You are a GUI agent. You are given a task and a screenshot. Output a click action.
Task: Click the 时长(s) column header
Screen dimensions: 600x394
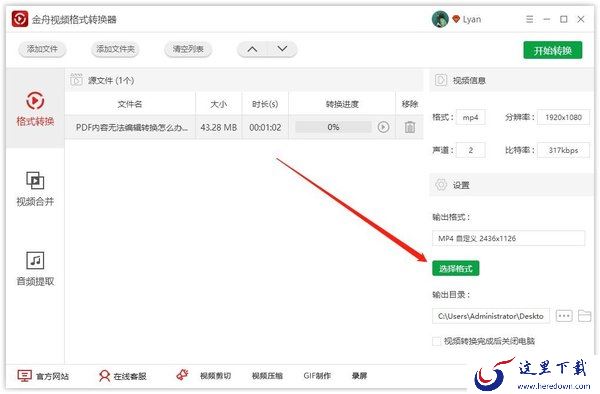pos(265,104)
